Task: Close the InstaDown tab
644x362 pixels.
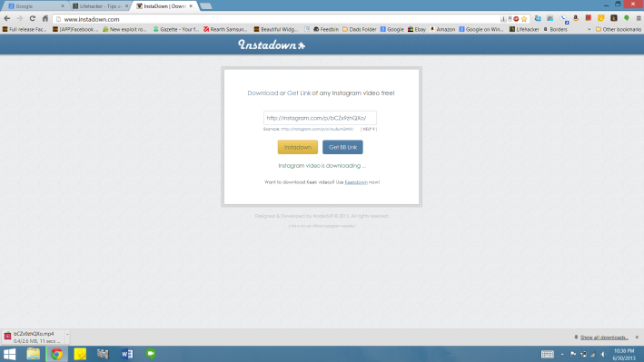Action: [191, 6]
